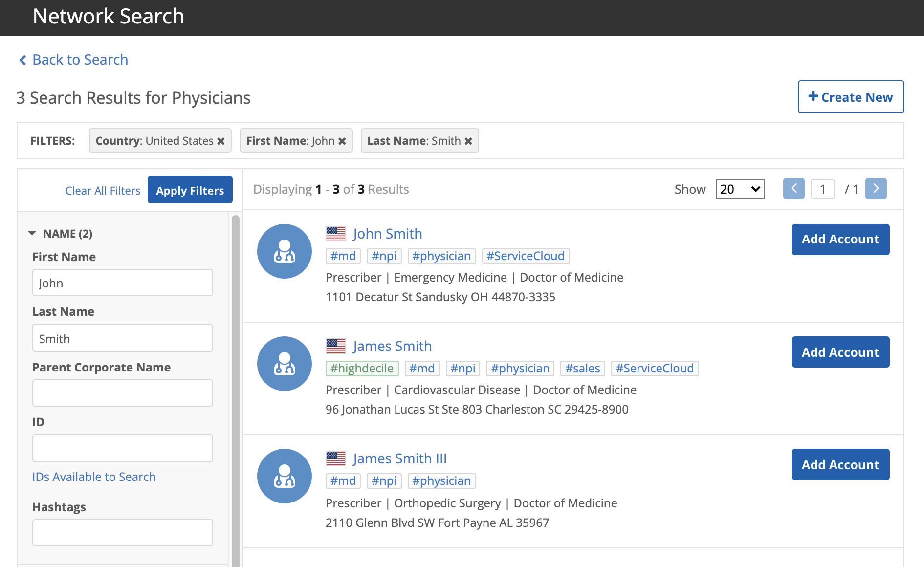The image size is (924, 567).
Task: Go to the next results page
Action: coord(876,189)
